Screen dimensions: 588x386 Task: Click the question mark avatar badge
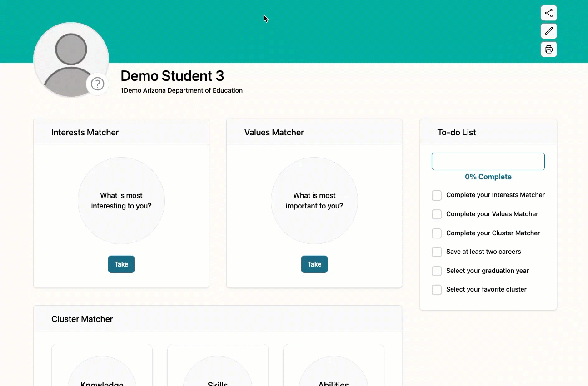coord(97,84)
